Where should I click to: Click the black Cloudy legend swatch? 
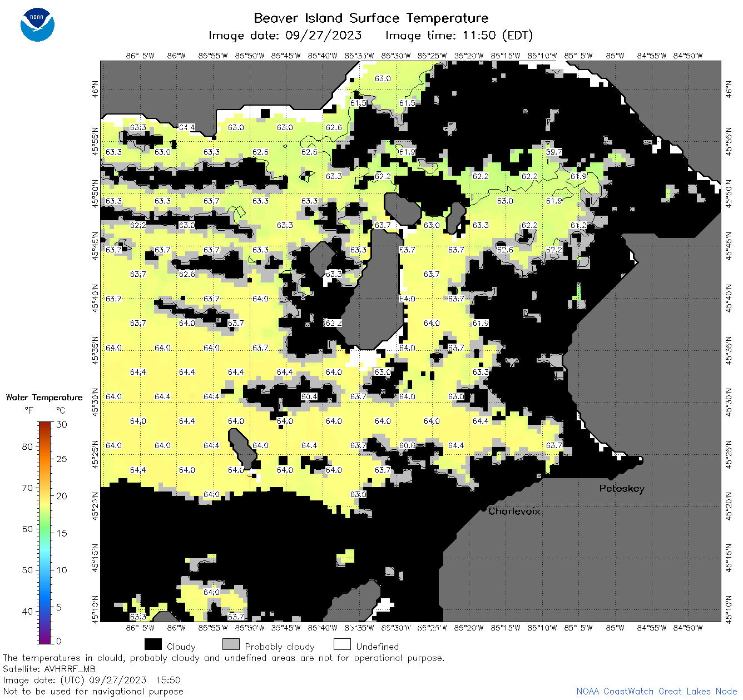[153, 644]
